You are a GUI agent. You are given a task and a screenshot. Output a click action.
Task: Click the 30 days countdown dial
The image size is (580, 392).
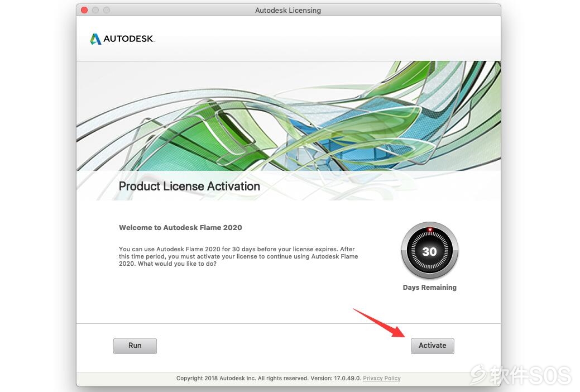coord(429,251)
